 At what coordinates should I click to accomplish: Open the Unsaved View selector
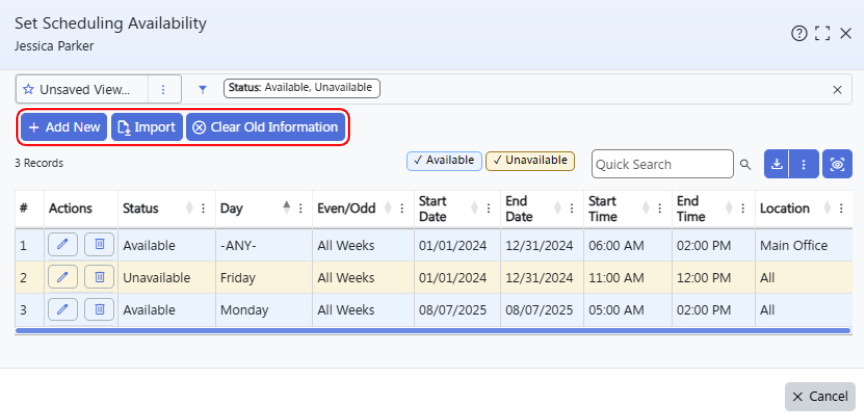[x=82, y=89]
